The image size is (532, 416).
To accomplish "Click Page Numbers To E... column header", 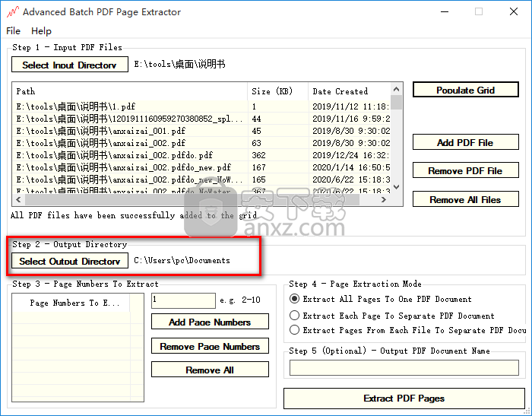I will click(x=71, y=303).
